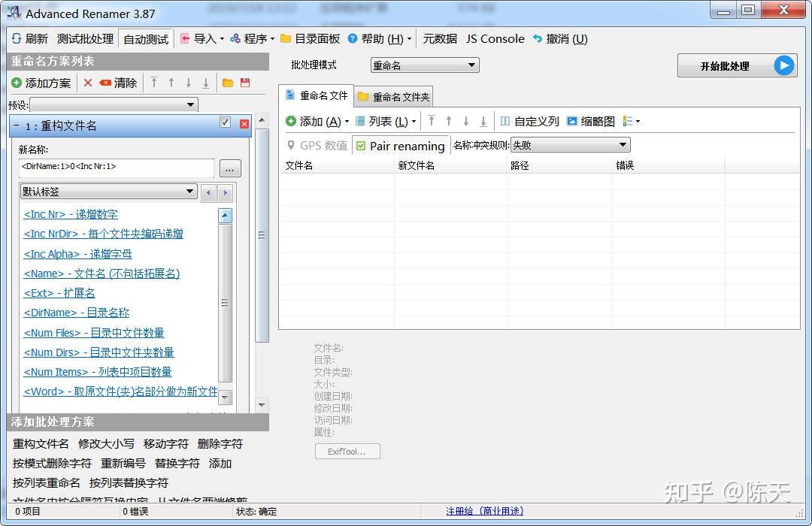The height and width of the screenshot is (526, 812).
Task: Move method down arrow icon
Action: coord(189,83)
